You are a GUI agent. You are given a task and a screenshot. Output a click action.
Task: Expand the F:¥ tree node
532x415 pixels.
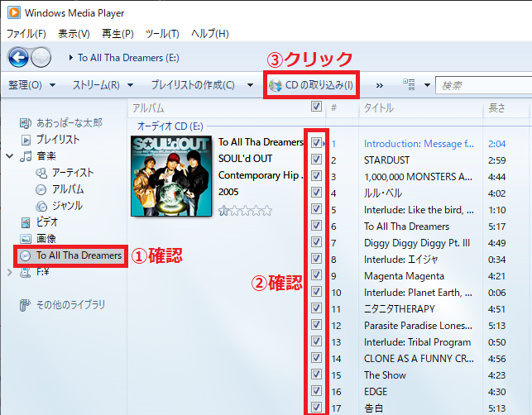click(9, 272)
